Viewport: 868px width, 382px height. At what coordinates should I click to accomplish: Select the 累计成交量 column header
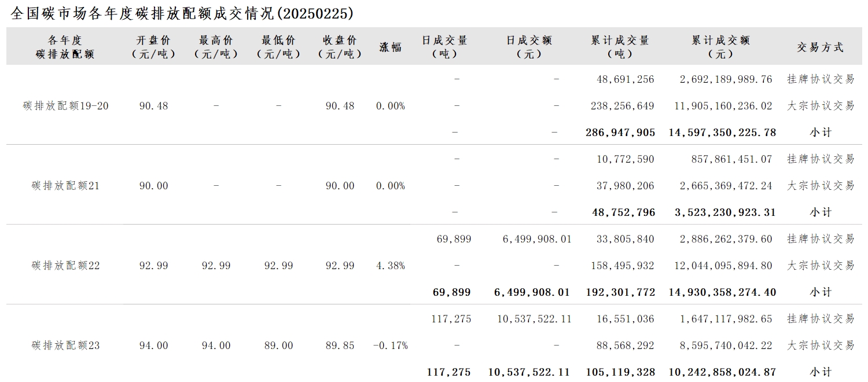620,47
